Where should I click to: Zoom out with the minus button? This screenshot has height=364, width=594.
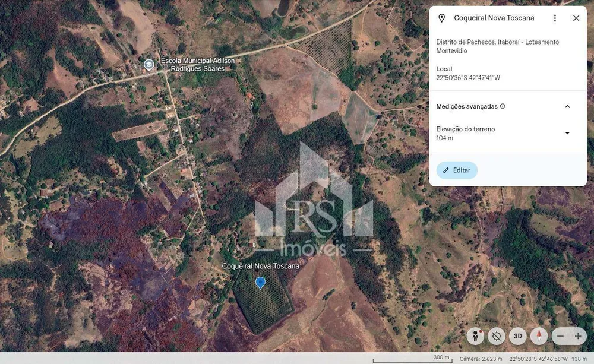click(560, 336)
